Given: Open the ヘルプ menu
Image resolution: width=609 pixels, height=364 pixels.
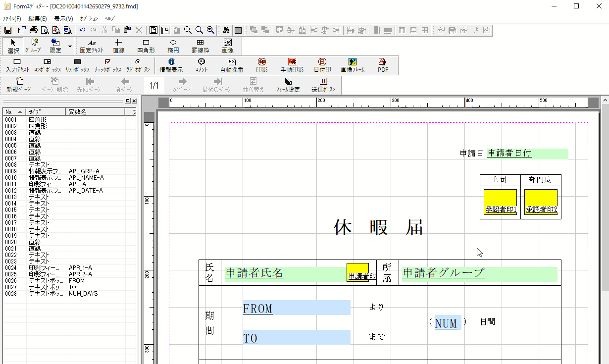Looking at the screenshot, I should coord(109,18).
